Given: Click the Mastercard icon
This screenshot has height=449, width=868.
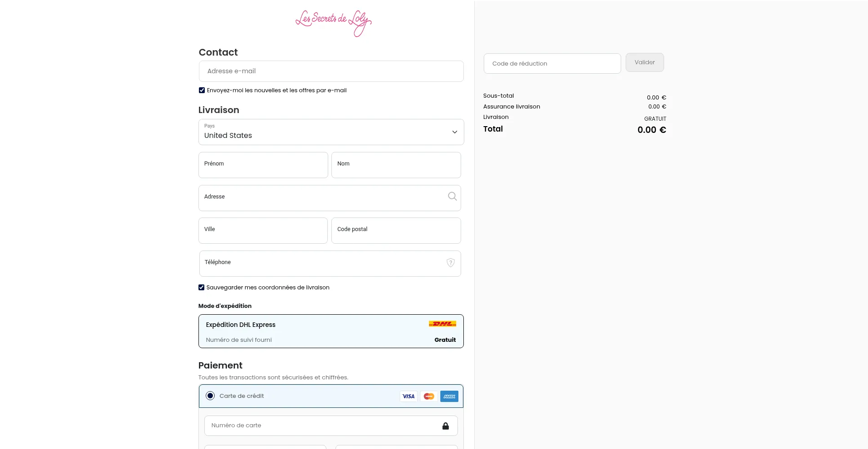Looking at the screenshot, I should 429,397.
